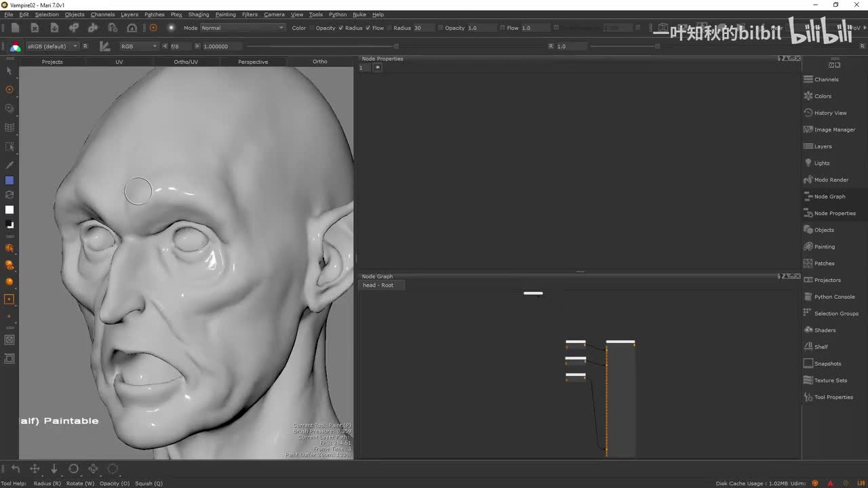868x488 pixels.
Task: Toggle the Flow pressure checkbox
Action: coord(368,28)
